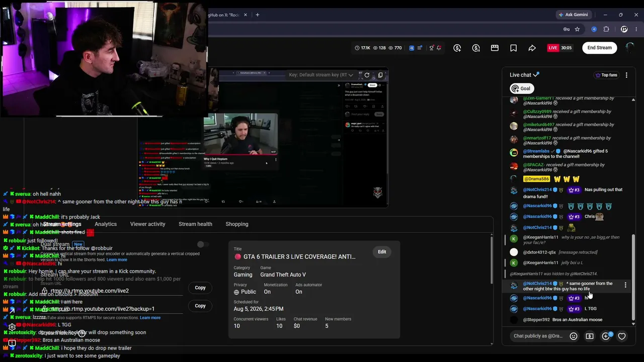644x362 pixels.
Task: Reset the stream key with refresh icon
Action: [367, 75]
